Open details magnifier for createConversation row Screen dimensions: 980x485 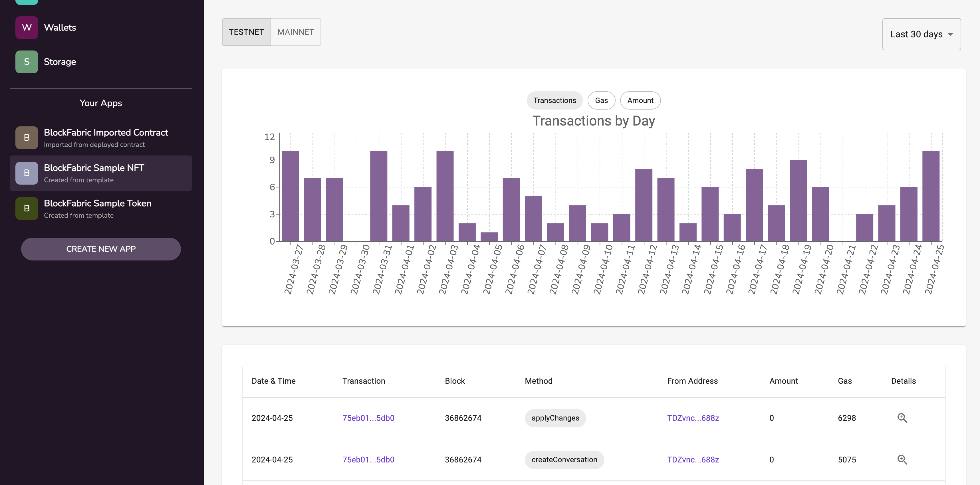coord(902,460)
